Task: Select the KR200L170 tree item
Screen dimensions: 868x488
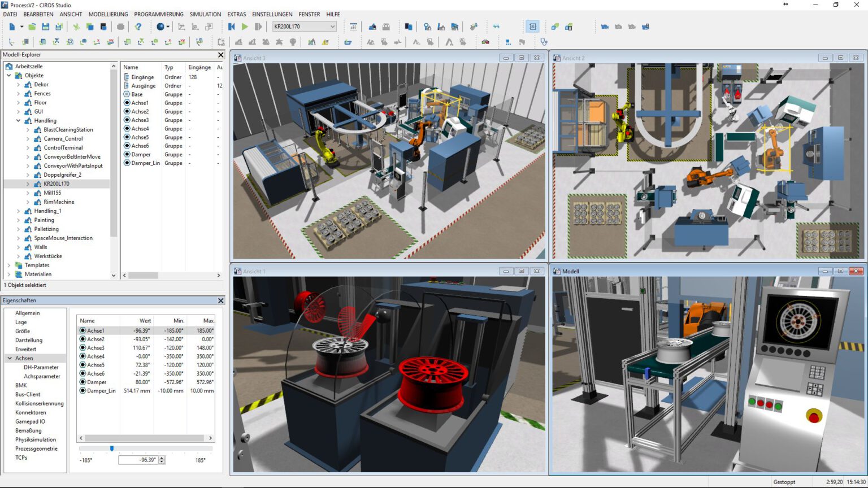Action: 57,184
